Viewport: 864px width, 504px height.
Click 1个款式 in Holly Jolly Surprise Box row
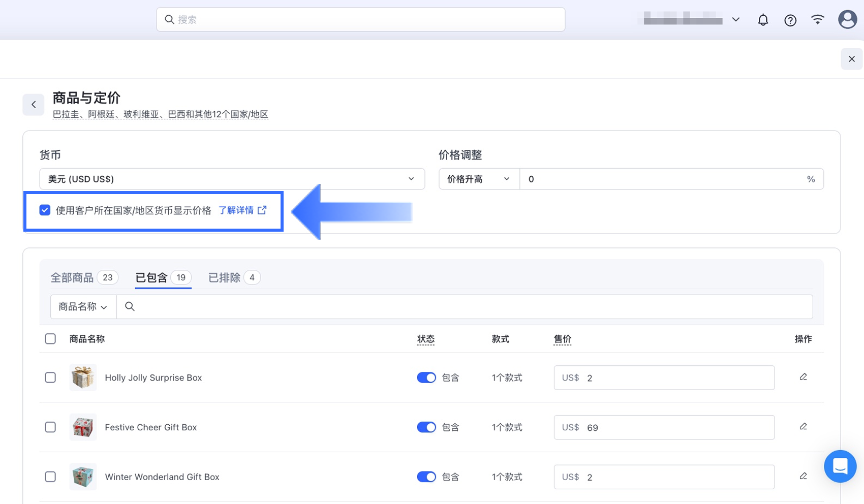[x=507, y=377]
